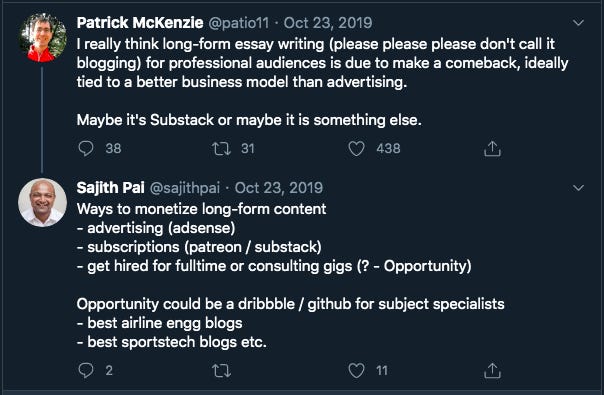Open Sajith's tweet timestamp Oct 23, 2019
604x395 pixels.
tap(279, 188)
